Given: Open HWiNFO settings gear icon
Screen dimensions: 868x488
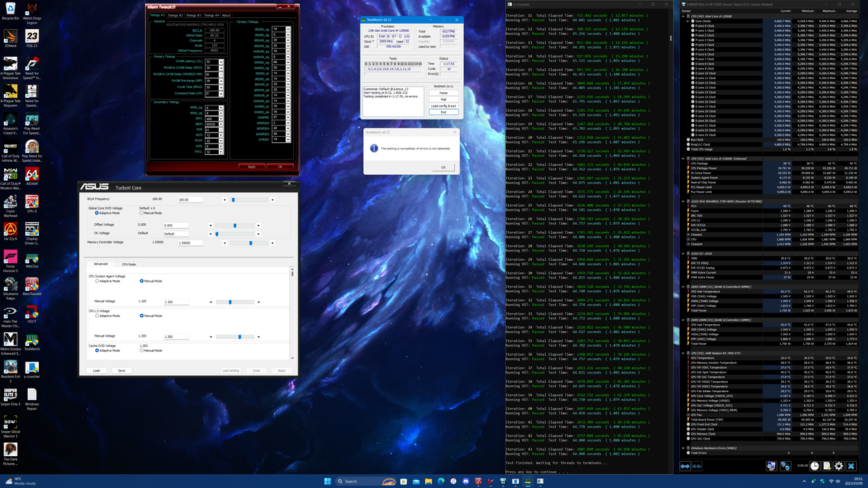Looking at the screenshot, I should coord(839,466).
